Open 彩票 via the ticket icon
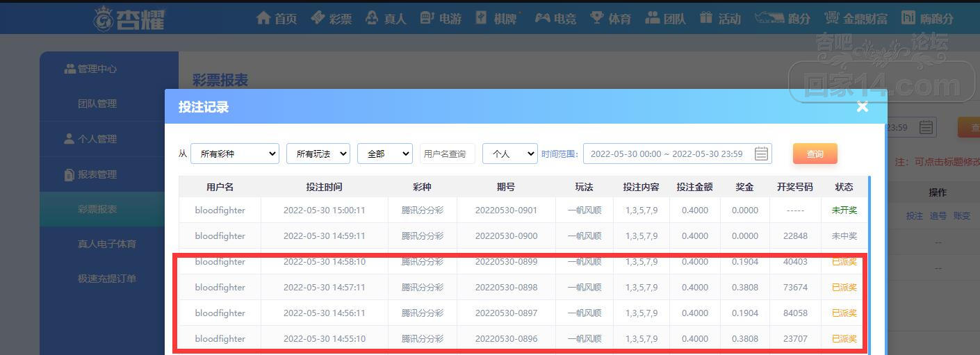Viewport: 980px width, 355px height. tap(318, 18)
